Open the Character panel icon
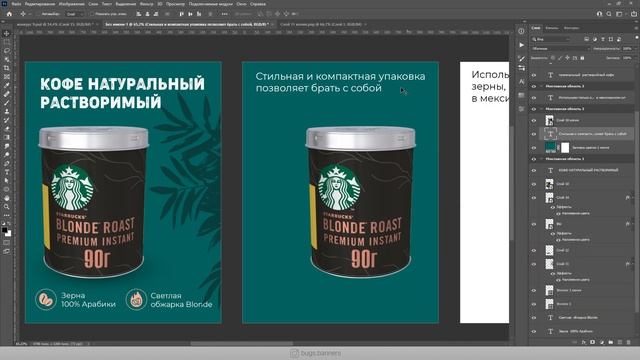The image size is (640, 360). pyautogui.click(x=522, y=81)
